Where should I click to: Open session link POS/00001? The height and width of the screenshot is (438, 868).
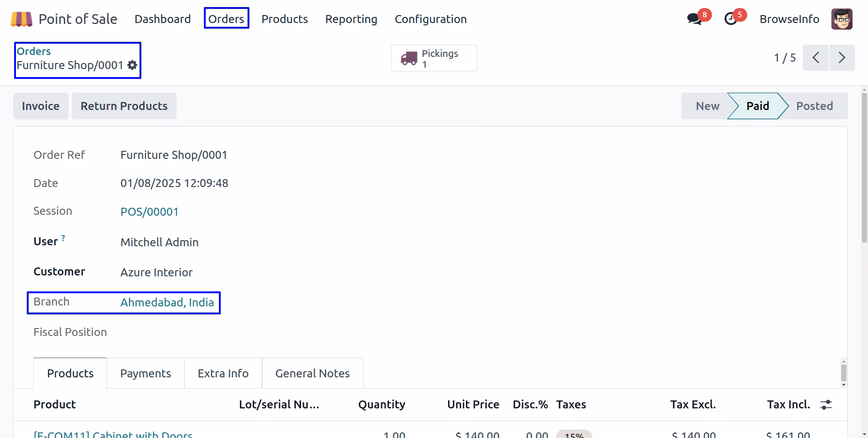149,212
